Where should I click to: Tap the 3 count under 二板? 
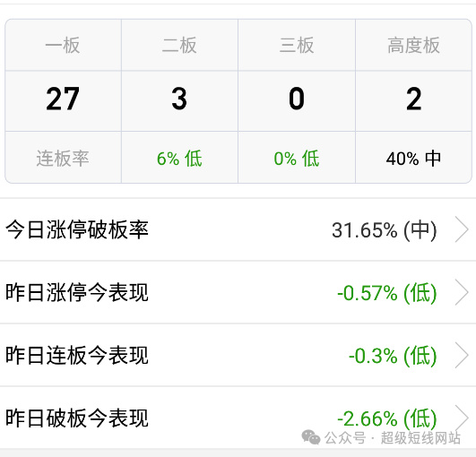point(179,99)
